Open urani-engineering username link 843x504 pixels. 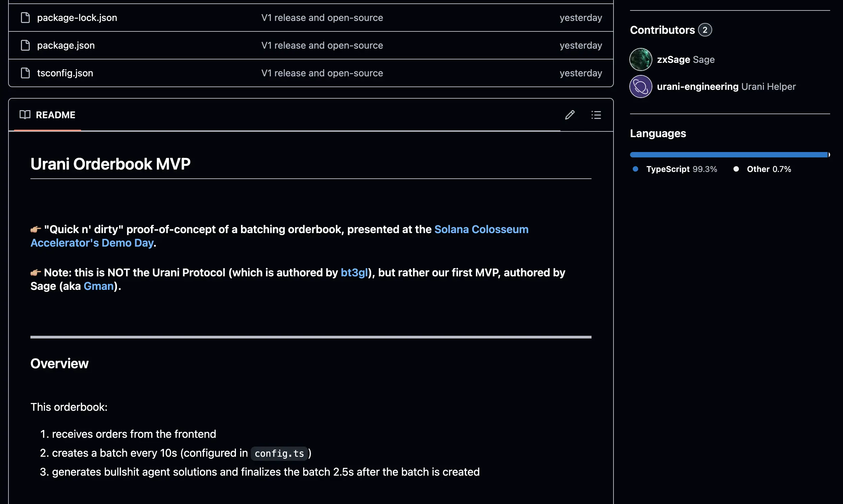tap(697, 86)
